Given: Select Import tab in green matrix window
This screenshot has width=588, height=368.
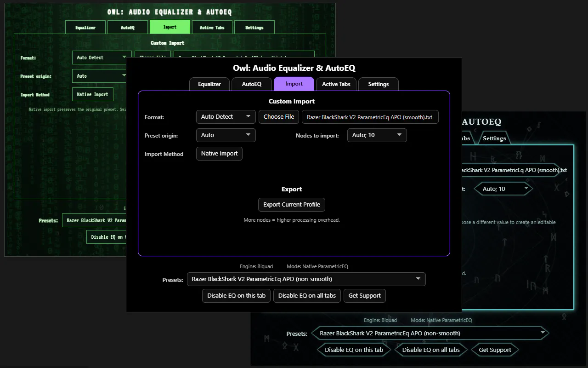Looking at the screenshot, I should coord(170,27).
